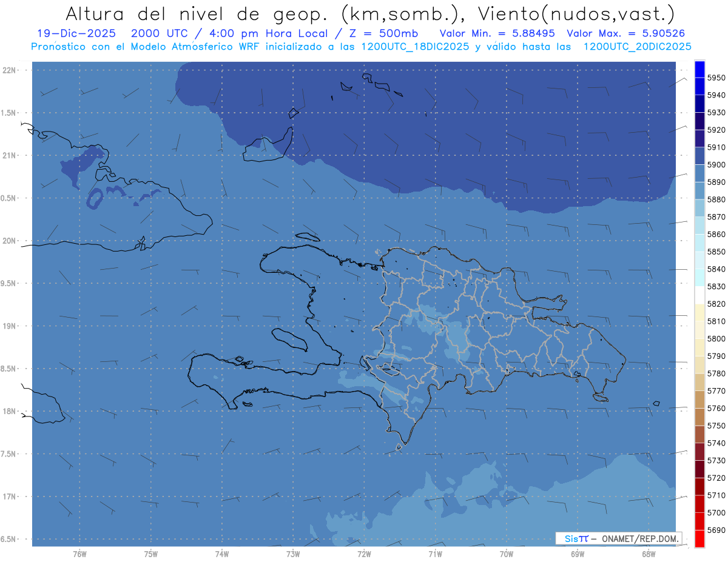Click the 5800 colorbar label

(716, 338)
